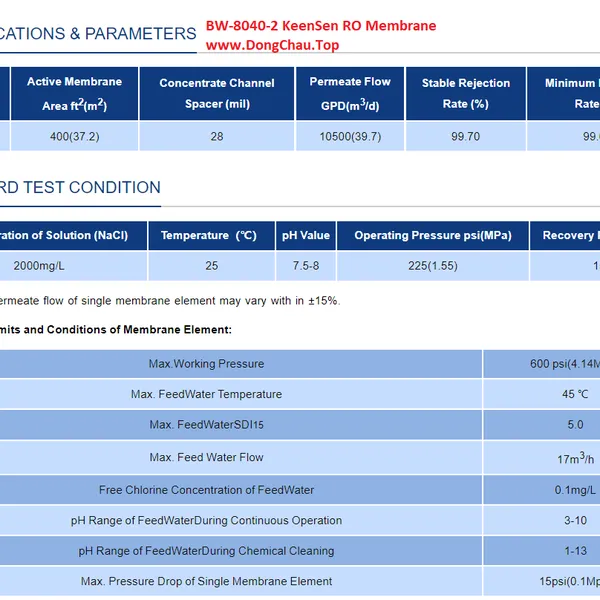The image size is (600, 600).
Task: Click the Free Chlorine Concentration of FeedWater row
Action: click(x=206, y=490)
